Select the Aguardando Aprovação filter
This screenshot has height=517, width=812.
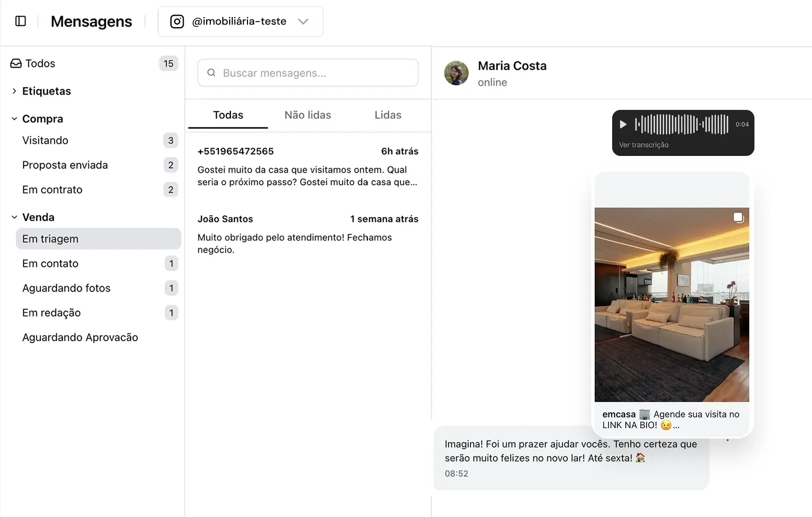click(80, 337)
